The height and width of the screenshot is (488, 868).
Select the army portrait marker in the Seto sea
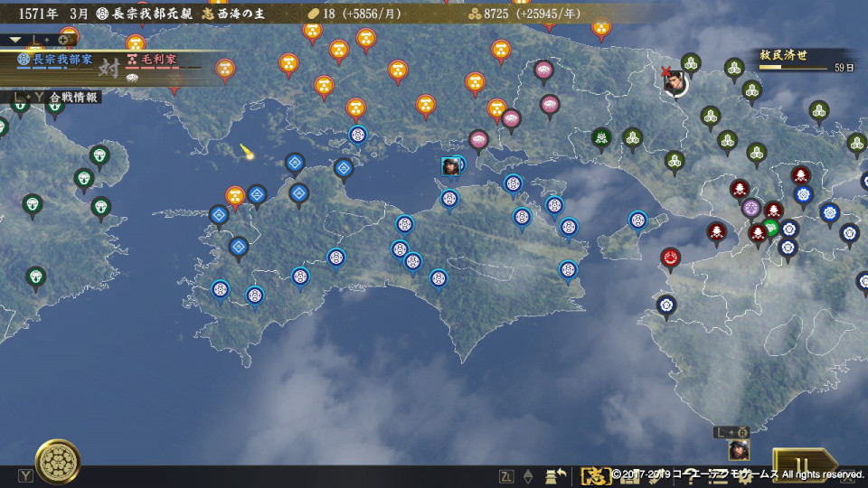(x=450, y=166)
